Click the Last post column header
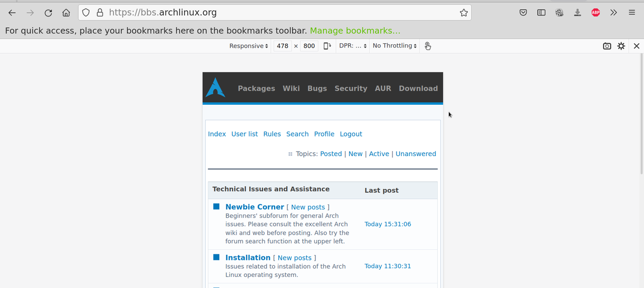644x288 pixels. click(x=381, y=190)
